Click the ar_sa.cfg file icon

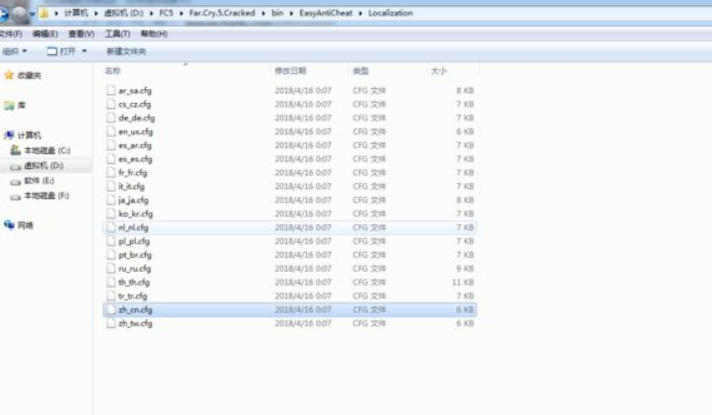tap(111, 90)
